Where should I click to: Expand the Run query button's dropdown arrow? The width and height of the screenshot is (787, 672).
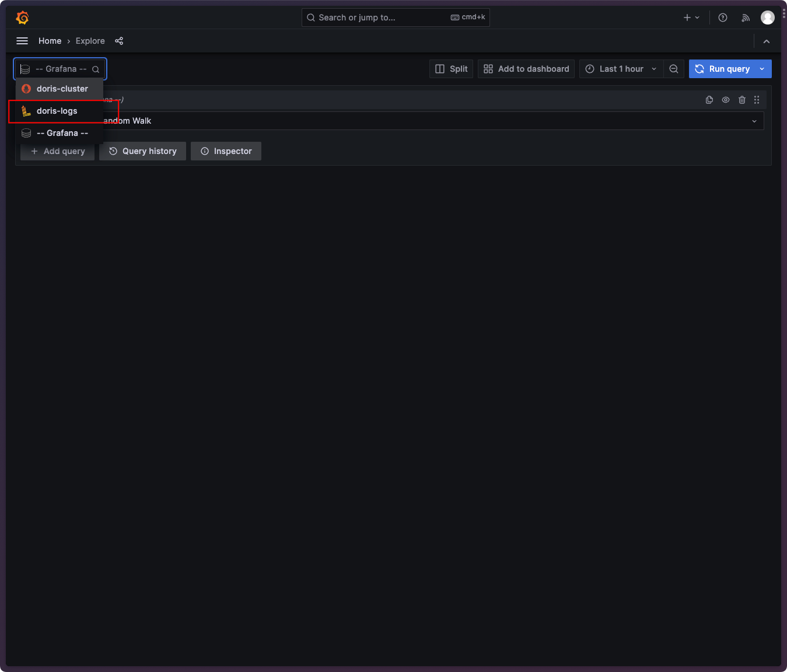[762, 69]
